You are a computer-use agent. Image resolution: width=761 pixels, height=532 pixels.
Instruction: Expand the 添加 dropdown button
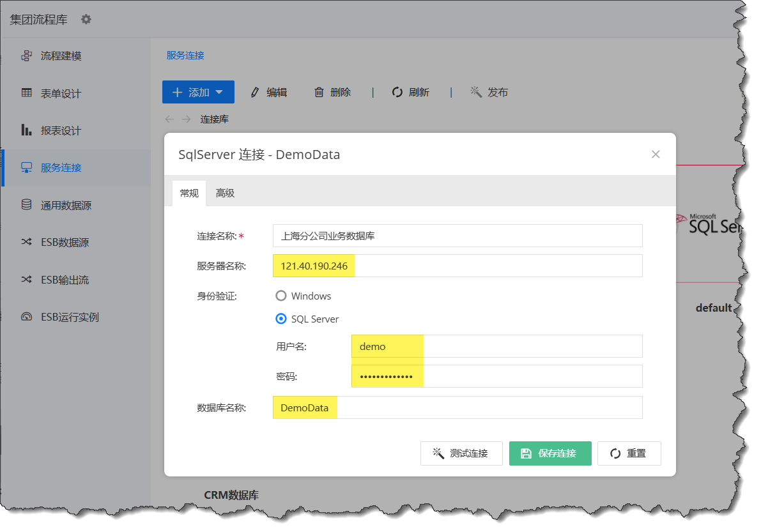point(198,93)
